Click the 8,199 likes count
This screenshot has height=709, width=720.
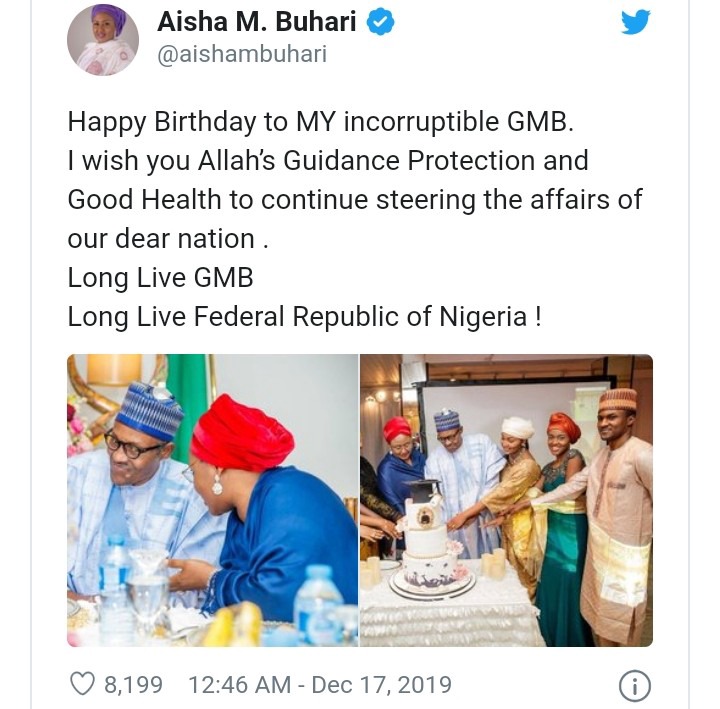tap(131, 685)
